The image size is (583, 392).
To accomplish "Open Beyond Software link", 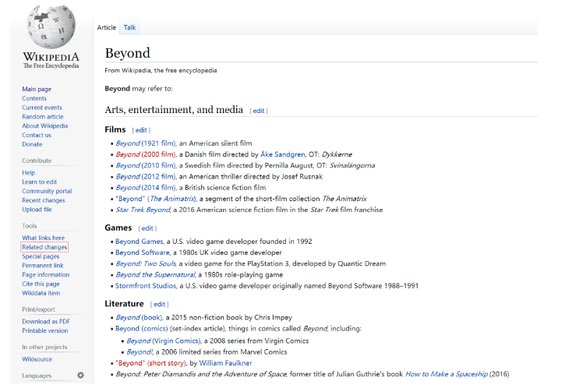I will click(x=143, y=253).
